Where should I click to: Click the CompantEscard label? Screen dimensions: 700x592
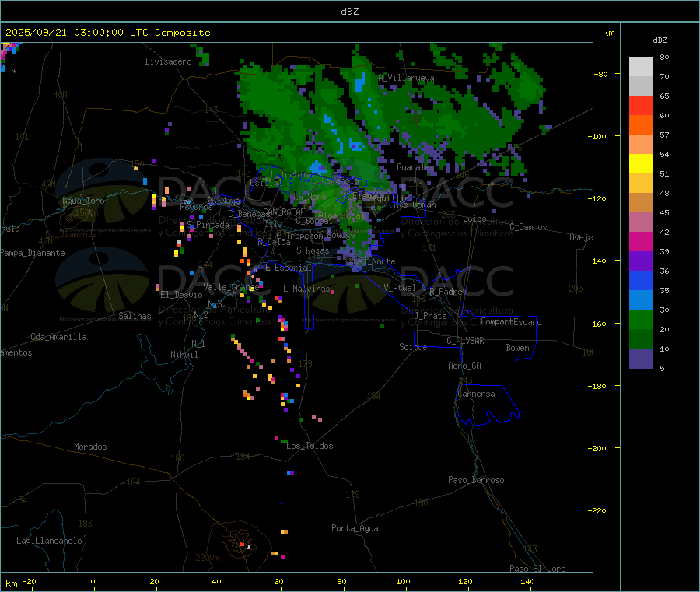[x=511, y=322]
